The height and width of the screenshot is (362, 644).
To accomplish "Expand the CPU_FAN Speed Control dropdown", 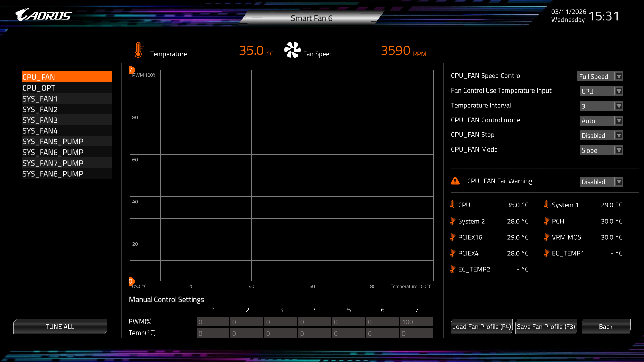I will pyautogui.click(x=599, y=76).
